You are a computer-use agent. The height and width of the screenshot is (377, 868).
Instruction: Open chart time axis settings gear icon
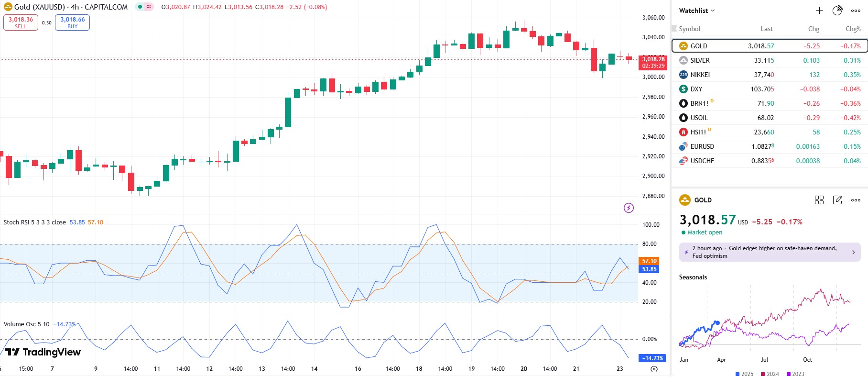coord(654,369)
